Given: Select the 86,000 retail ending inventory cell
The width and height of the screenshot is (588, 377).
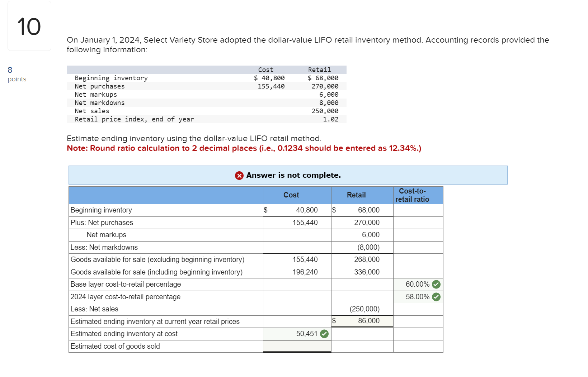Looking at the screenshot, I should tap(362, 321).
